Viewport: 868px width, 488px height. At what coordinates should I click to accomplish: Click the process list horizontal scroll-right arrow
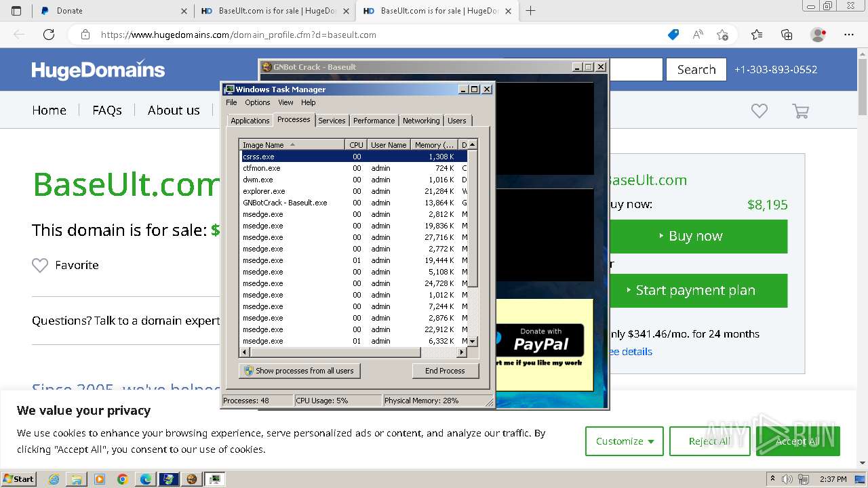(x=462, y=352)
